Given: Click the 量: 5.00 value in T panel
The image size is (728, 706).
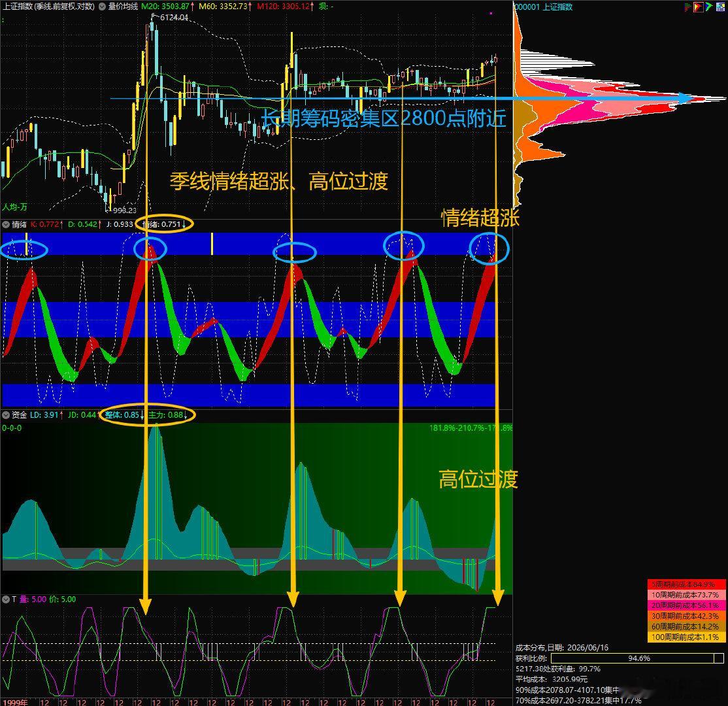Looking at the screenshot, I should pyautogui.click(x=33, y=599).
